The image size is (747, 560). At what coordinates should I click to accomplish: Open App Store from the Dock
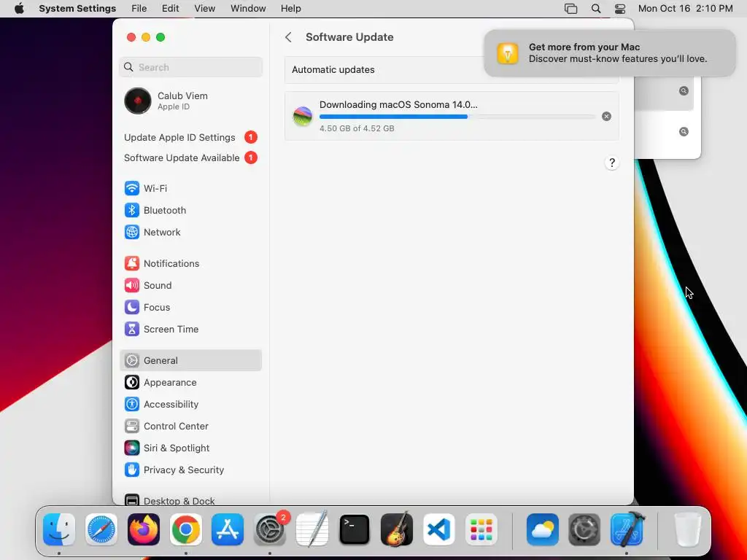tap(228, 529)
